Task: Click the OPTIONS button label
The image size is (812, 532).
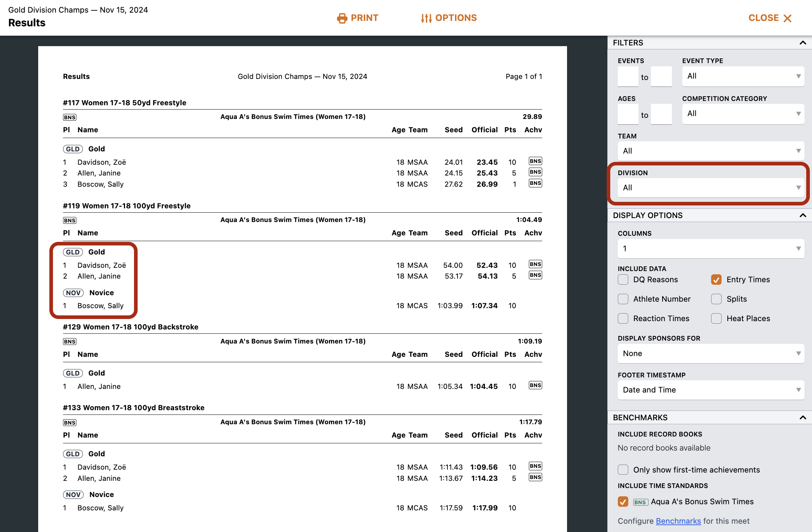Action: click(x=456, y=18)
